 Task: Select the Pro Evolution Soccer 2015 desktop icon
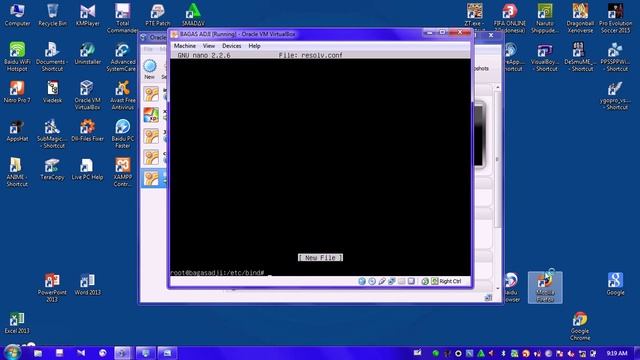tap(615, 18)
